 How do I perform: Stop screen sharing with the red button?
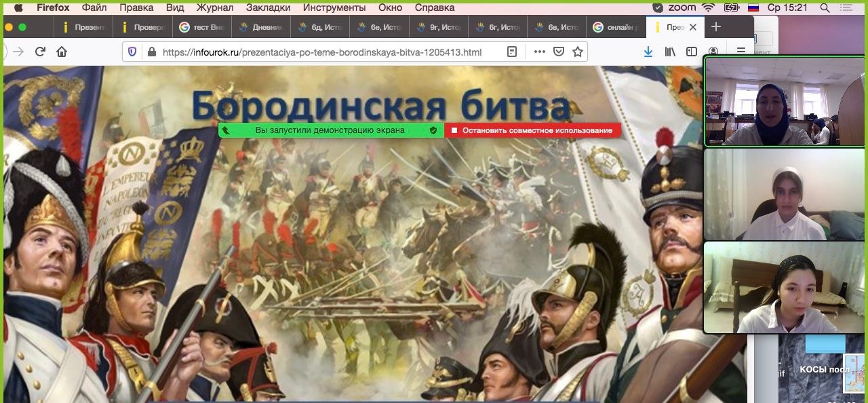[532, 130]
